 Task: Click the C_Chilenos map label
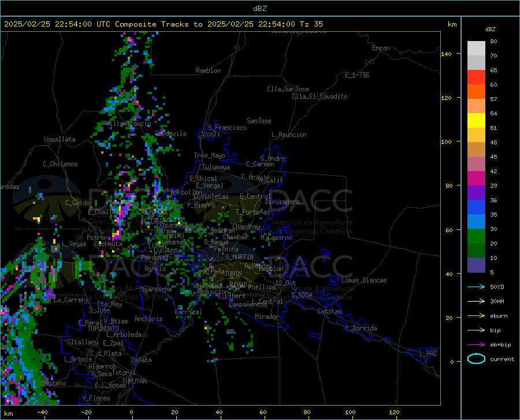point(60,164)
